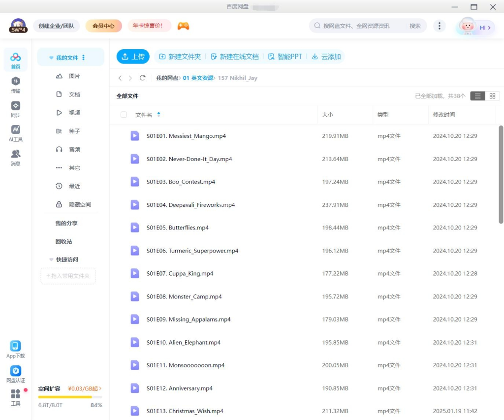Click 01 英文资源 breadcrumb link
504x420 pixels.
198,78
